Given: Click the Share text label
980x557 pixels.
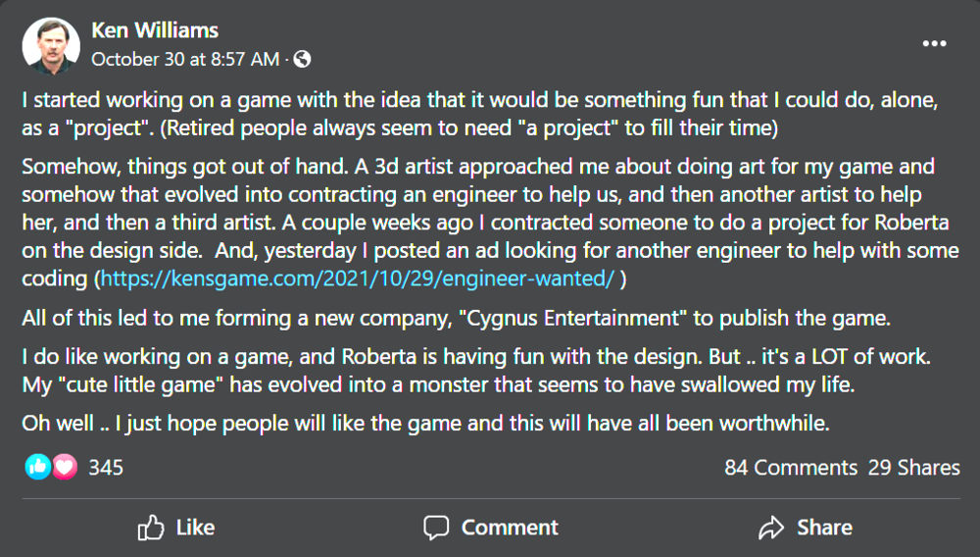Looking at the screenshot, I should [824, 528].
